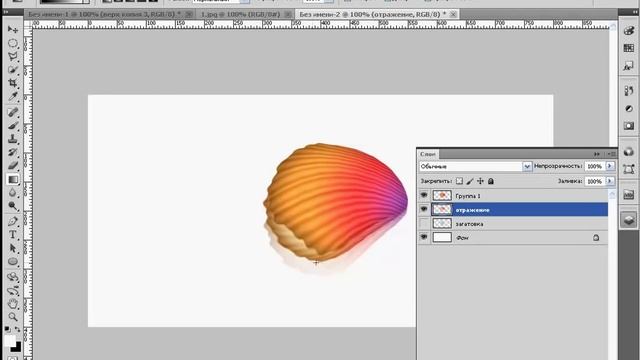Viewport: 640px width, 360px height.
Task: Enable lock all padlock icon
Action: 491,181
